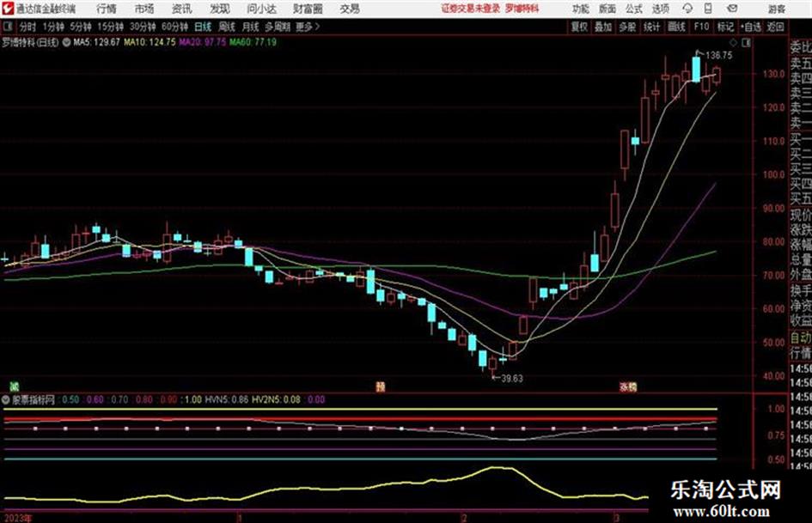812x523 pixels.
Task: Switch to 60分钟 chart period
Action: [x=174, y=27]
